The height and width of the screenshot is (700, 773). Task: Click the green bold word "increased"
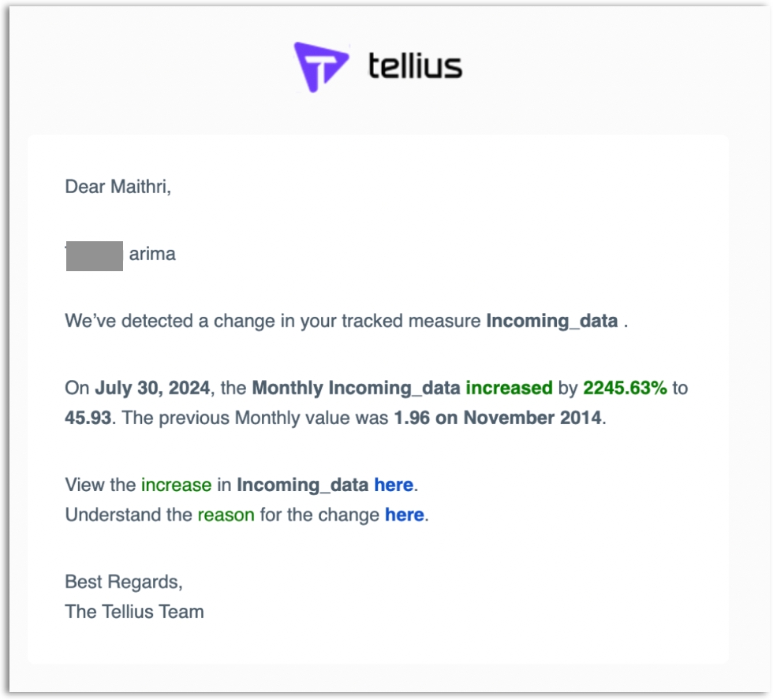click(x=509, y=388)
